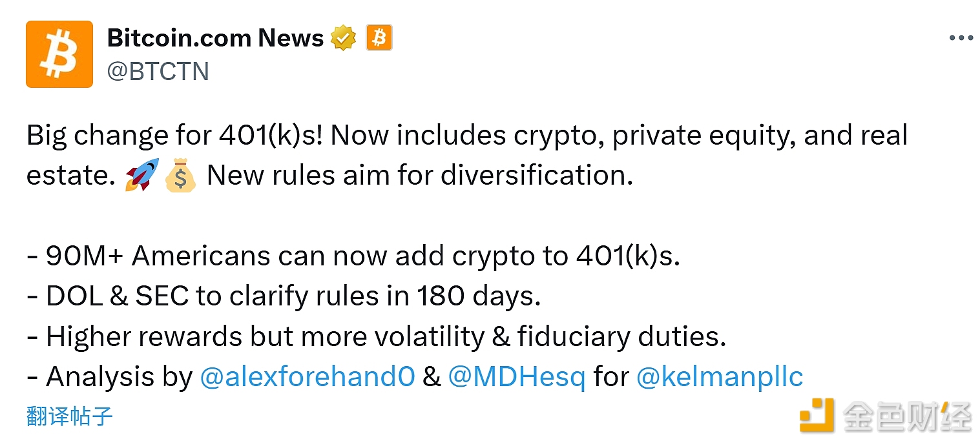Click the "Higher rewards but more volatility" line
Viewport: 980px width, 441px height.
[377, 337]
